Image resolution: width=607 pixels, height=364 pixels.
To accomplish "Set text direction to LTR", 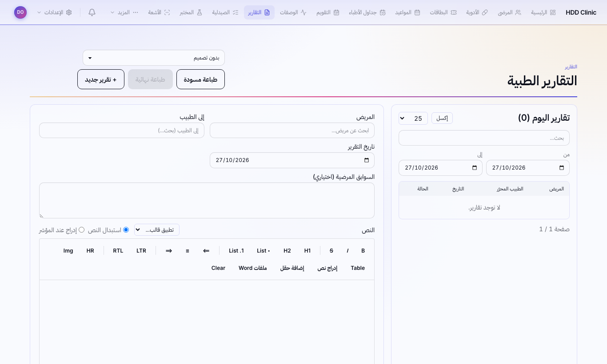I will coord(141,251).
